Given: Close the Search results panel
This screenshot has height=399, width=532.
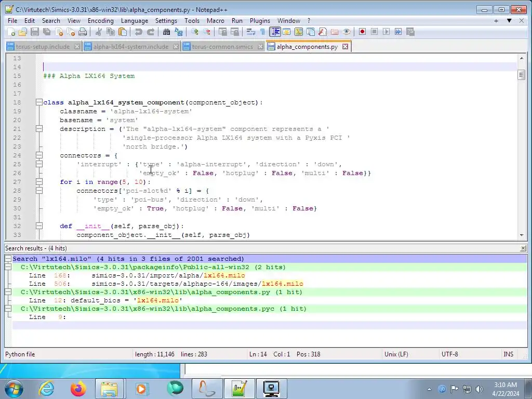Looking at the screenshot, I should click(x=523, y=248).
